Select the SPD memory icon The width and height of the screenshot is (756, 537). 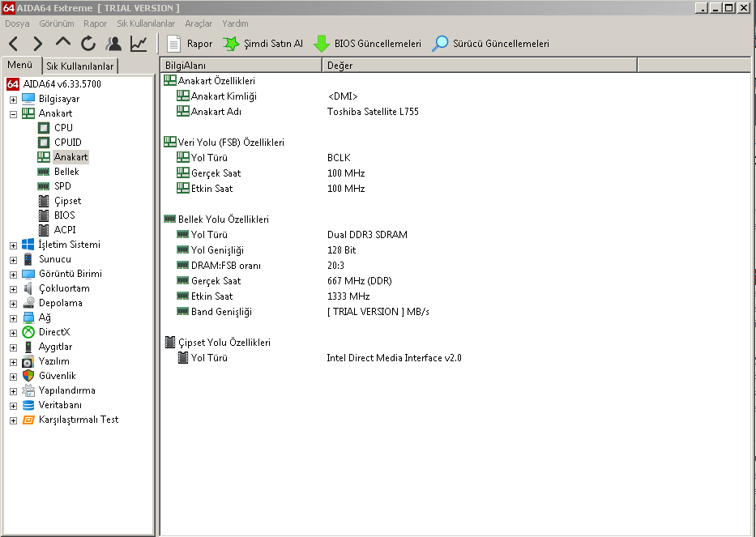[x=44, y=186]
